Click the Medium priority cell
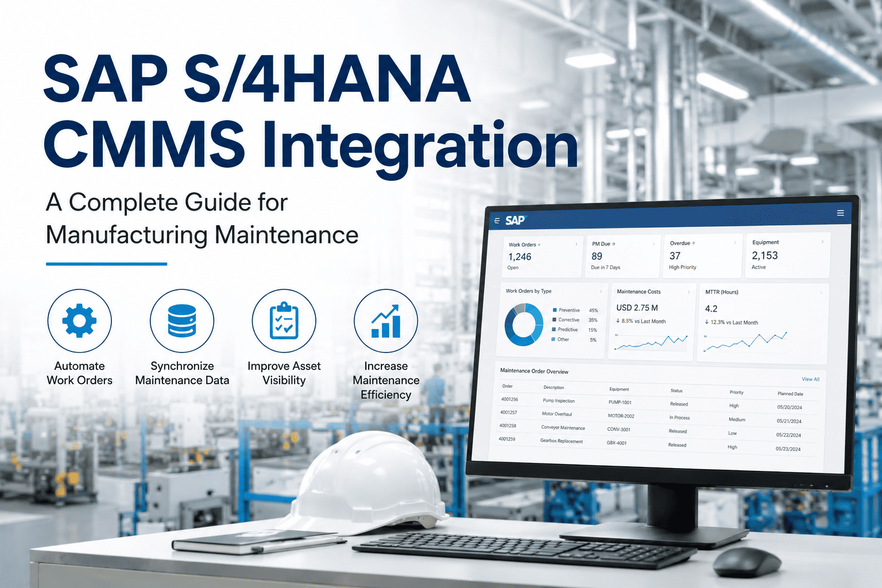The image size is (882, 588). click(737, 419)
